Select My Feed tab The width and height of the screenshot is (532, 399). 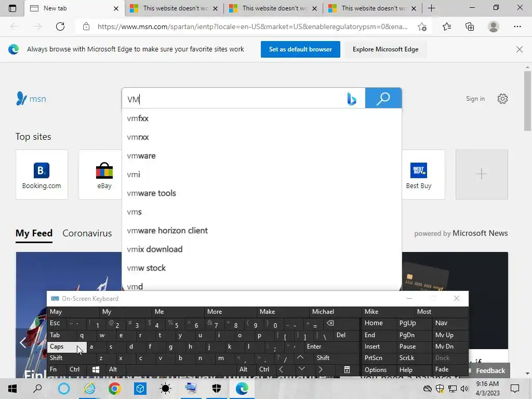coord(34,233)
